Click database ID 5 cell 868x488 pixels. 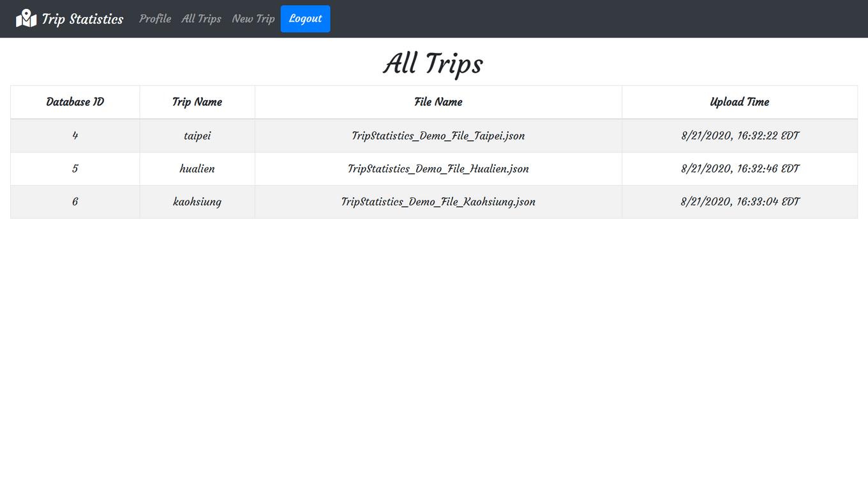click(75, 169)
